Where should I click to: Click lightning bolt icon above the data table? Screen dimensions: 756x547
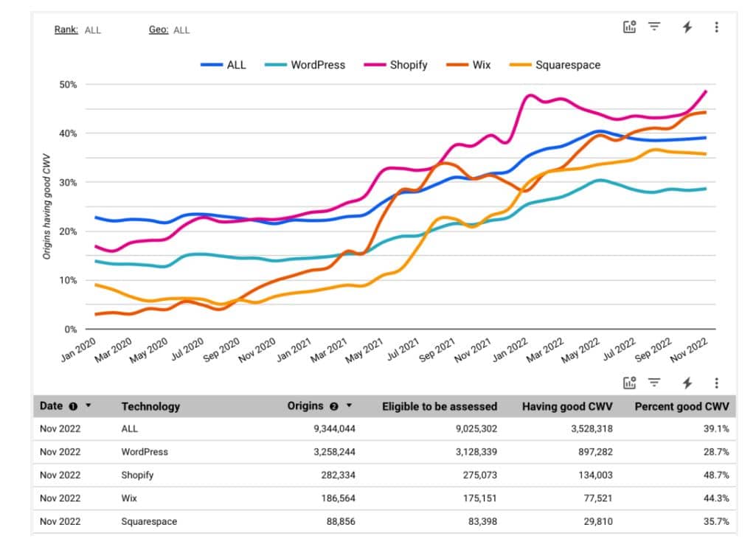click(x=687, y=383)
